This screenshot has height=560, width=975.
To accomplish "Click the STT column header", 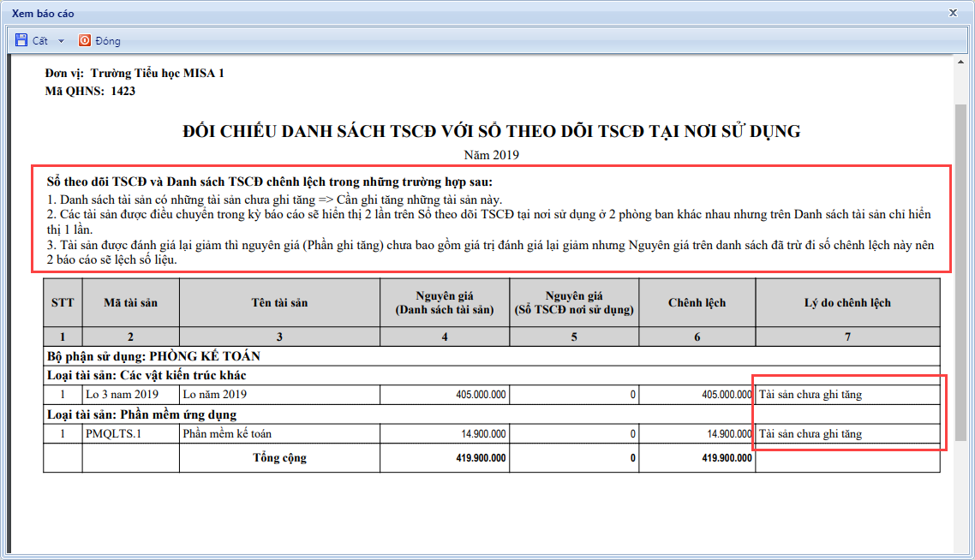I will pos(63,302).
